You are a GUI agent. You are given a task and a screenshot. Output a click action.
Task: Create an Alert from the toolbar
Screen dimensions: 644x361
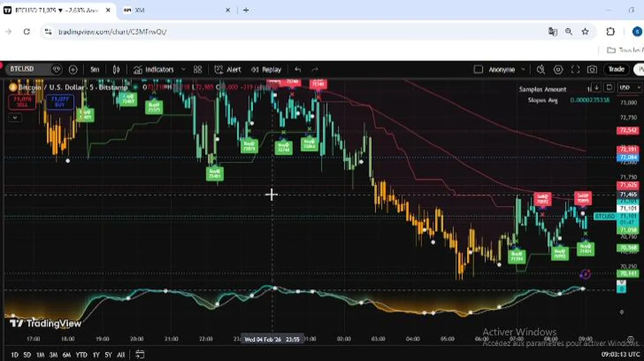pyautogui.click(x=227, y=70)
